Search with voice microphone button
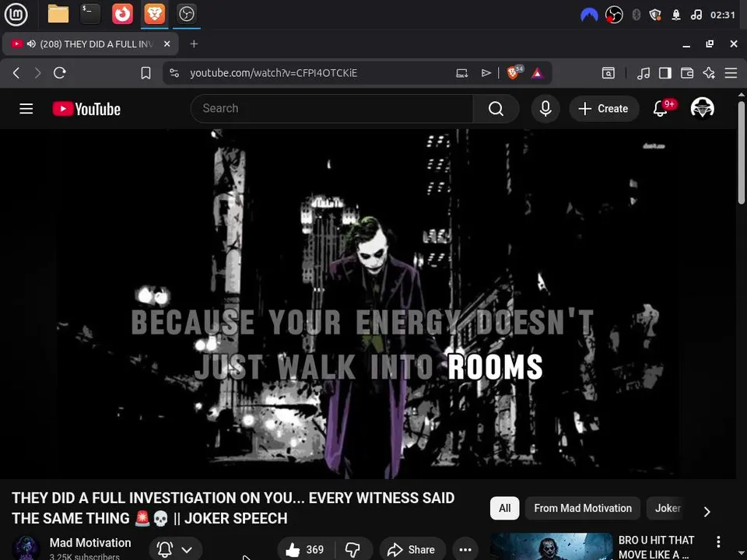Screen dimensions: 747x560 545,109
